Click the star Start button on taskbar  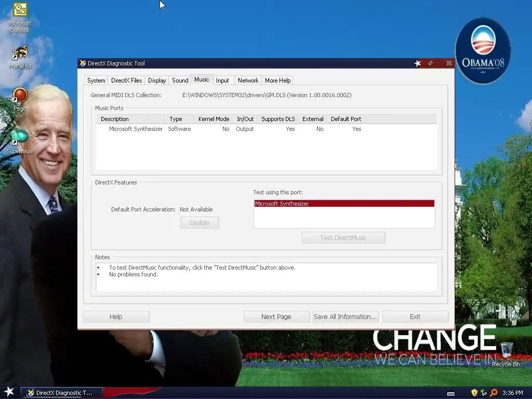point(9,392)
